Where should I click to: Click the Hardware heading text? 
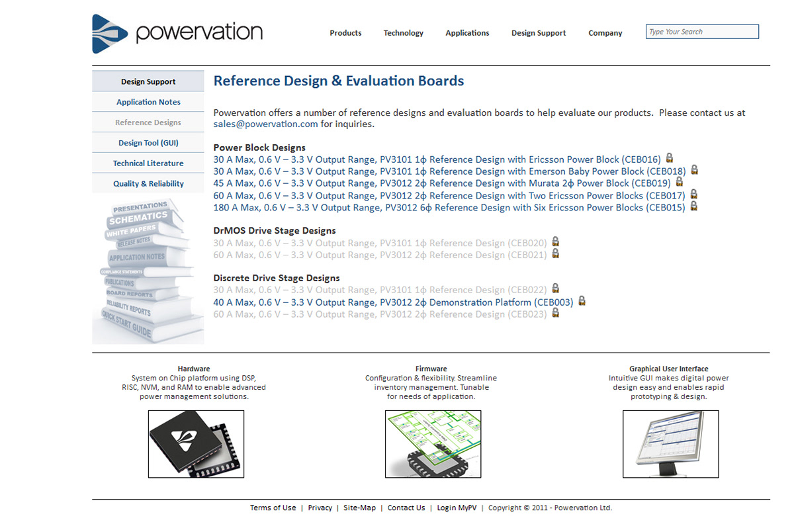[x=194, y=369]
